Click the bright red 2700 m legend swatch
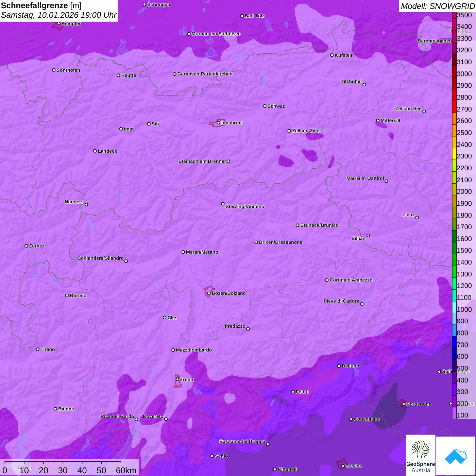Viewport: 476px width, 476px height. pos(454,107)
